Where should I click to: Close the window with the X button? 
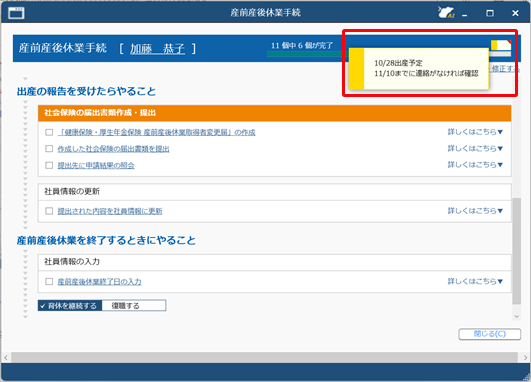515,13
